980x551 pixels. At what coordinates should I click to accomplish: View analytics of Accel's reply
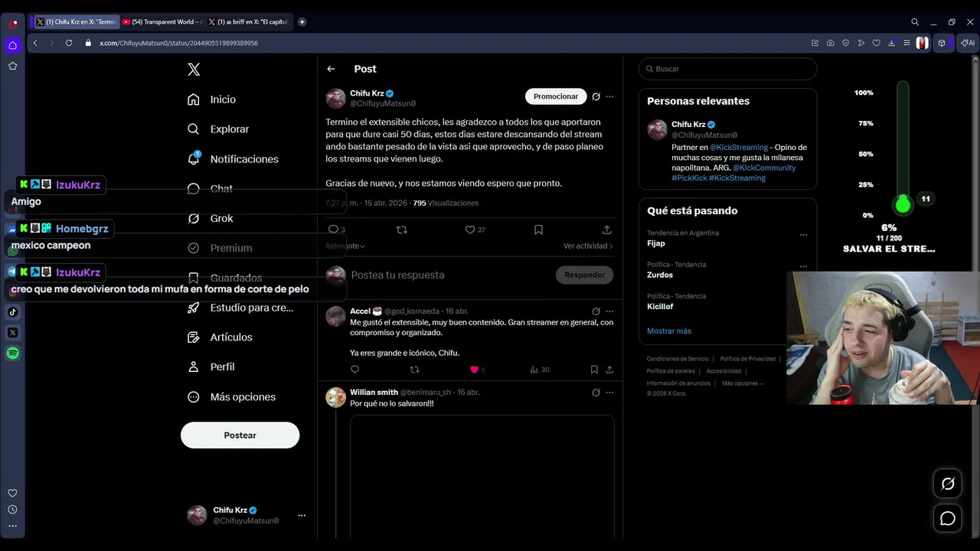(539, 370)
